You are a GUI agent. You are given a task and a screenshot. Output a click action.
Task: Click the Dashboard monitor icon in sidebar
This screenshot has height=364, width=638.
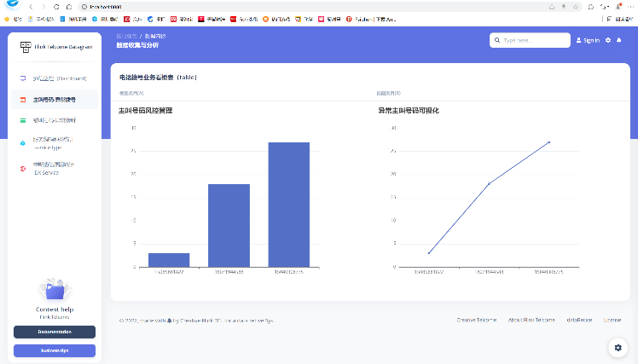[x=23, y=78]
